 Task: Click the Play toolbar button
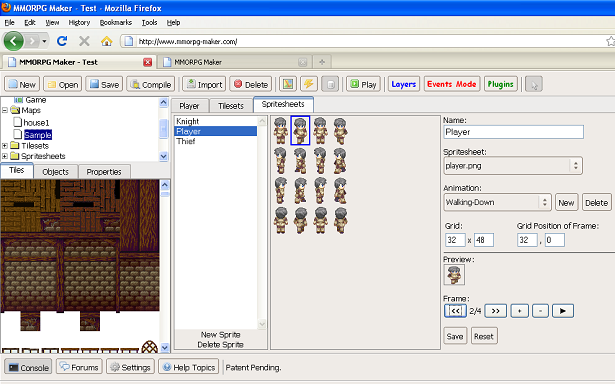coord(363,84)
